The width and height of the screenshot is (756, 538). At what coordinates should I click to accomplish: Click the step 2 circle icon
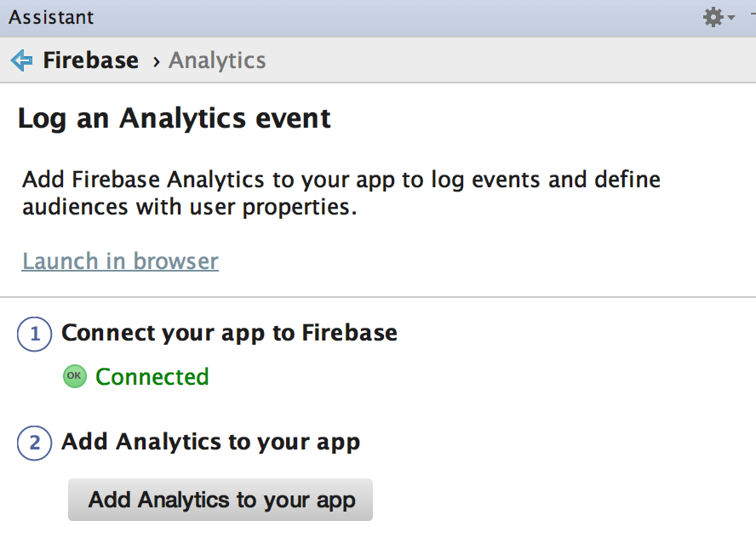(x=34, y=443)
